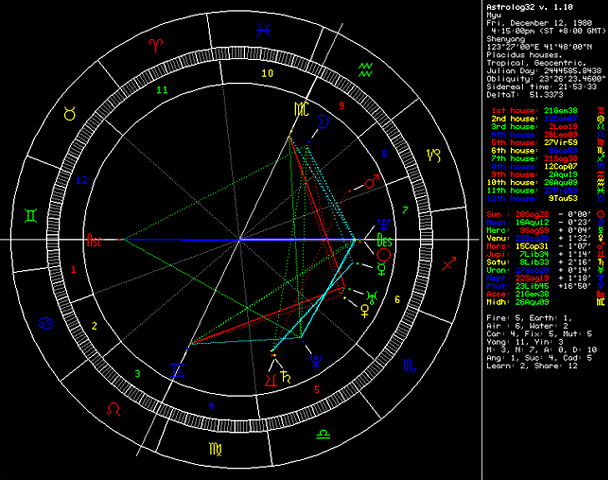
Task: Select the Sagittarius zodiac glyph
Action: (x=449, y=264)
